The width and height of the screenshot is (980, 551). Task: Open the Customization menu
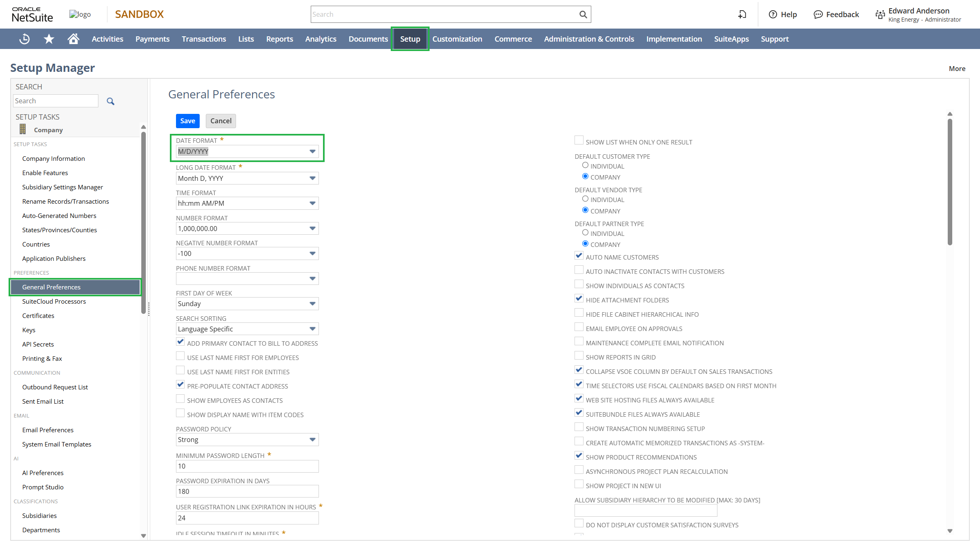457,39
